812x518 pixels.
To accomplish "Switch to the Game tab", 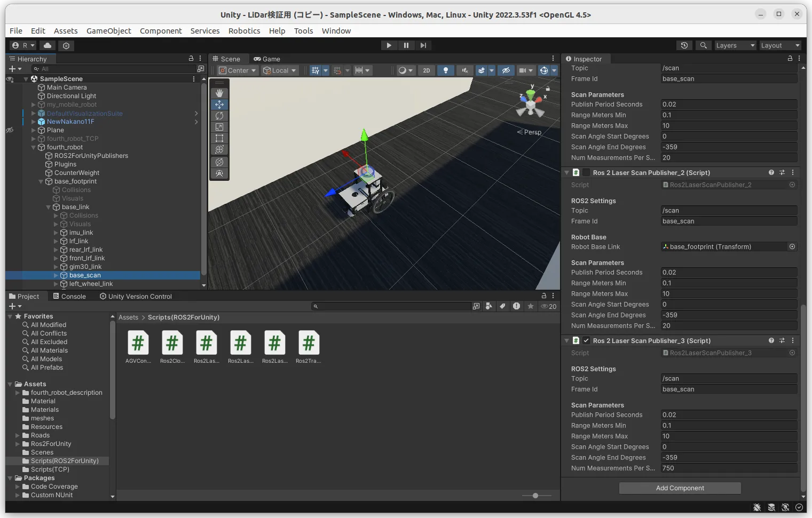I will [x=267, y=59].
